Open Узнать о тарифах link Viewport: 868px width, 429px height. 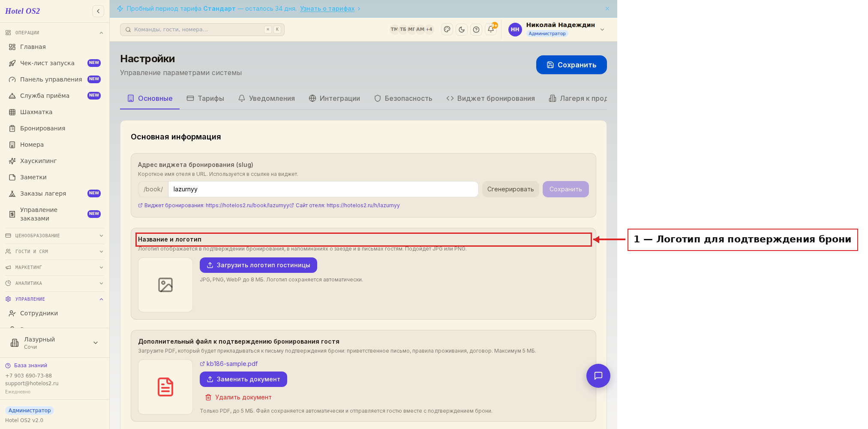(x=327, y=9)
